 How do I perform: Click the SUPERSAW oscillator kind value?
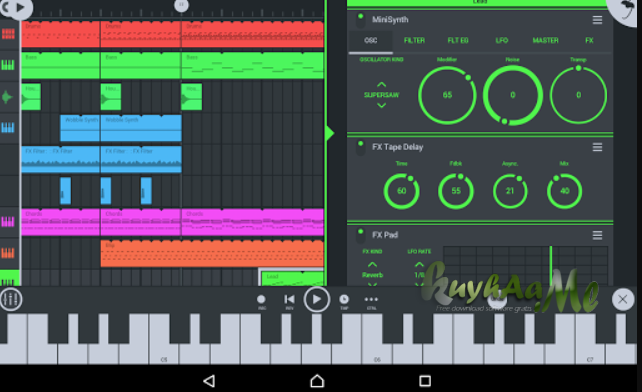click(x=381, y=95)
